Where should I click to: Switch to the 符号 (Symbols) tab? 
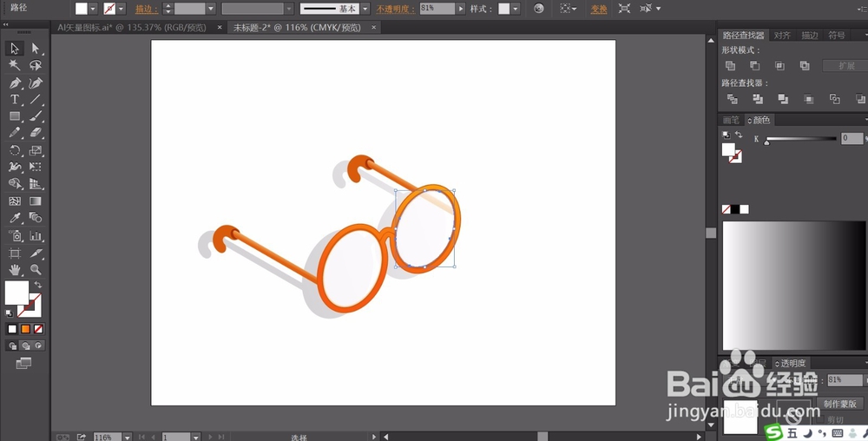point(837,36)
